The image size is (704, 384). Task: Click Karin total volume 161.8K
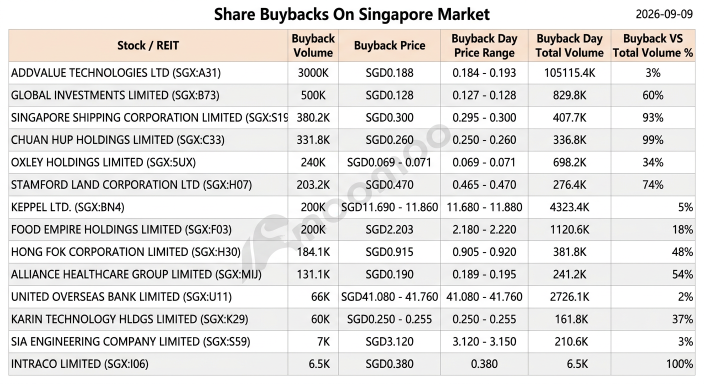(x=571, y=319)
